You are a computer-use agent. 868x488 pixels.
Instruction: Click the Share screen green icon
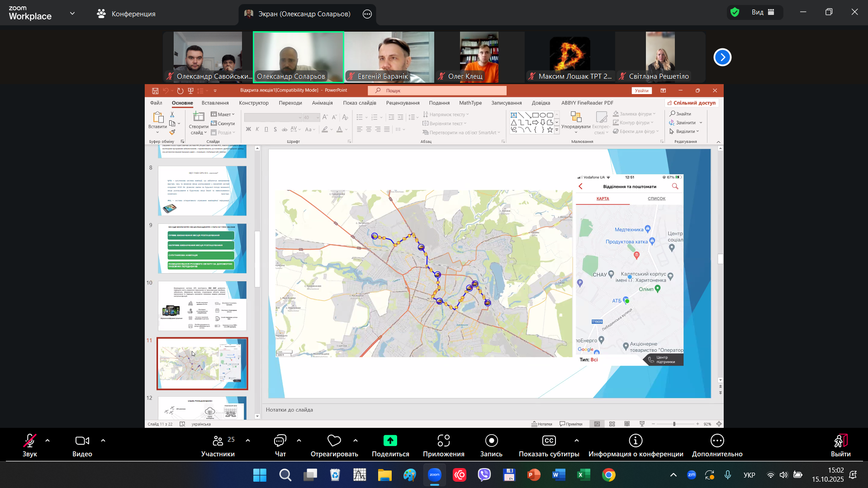(390, 441)
